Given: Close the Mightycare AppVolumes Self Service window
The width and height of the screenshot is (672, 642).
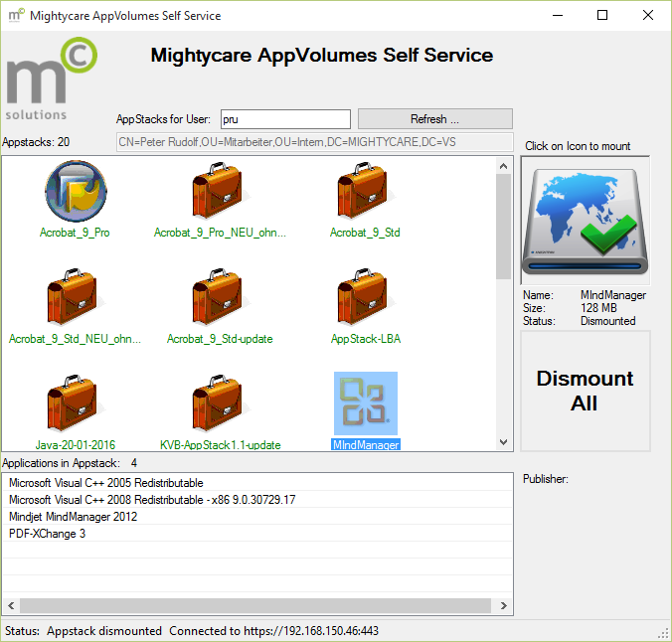Looking at the screenshot, I should [647, 16].
